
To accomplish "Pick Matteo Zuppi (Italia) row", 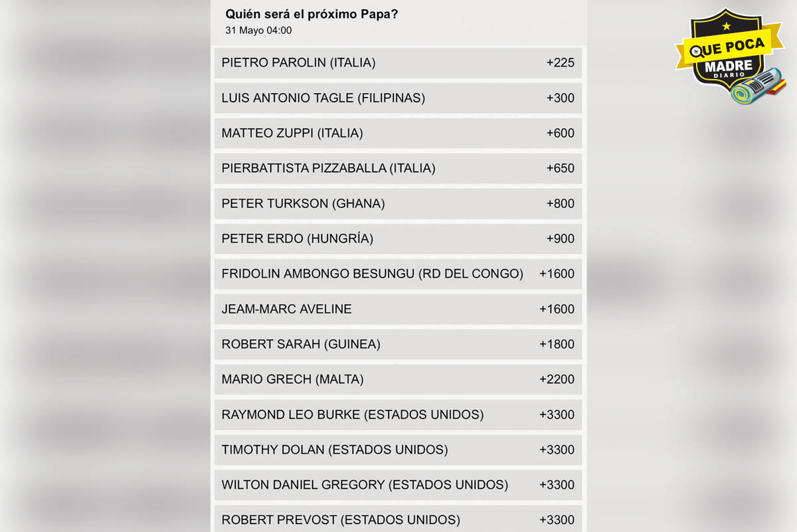I will click(x=398, y=133).
